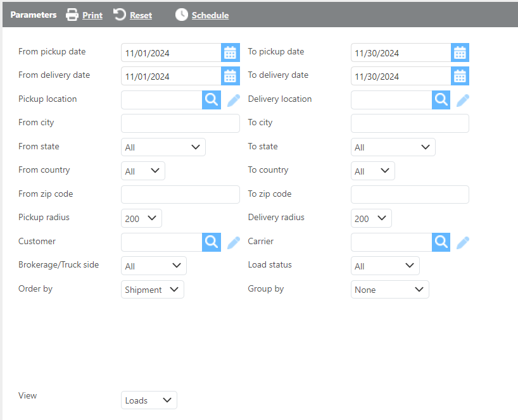
Task: Click Pickup location edit pencil icon
Action: pos(234,100)
